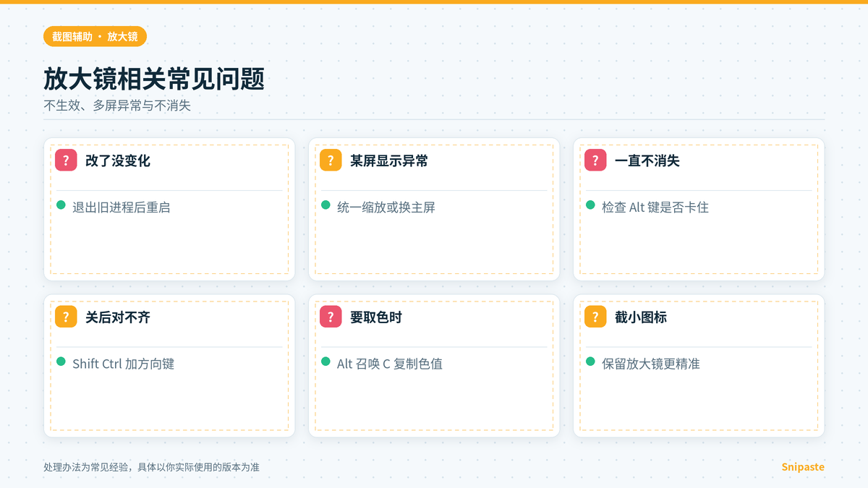Click the question icon beside 关后对不齐

(x=66, y=317)
